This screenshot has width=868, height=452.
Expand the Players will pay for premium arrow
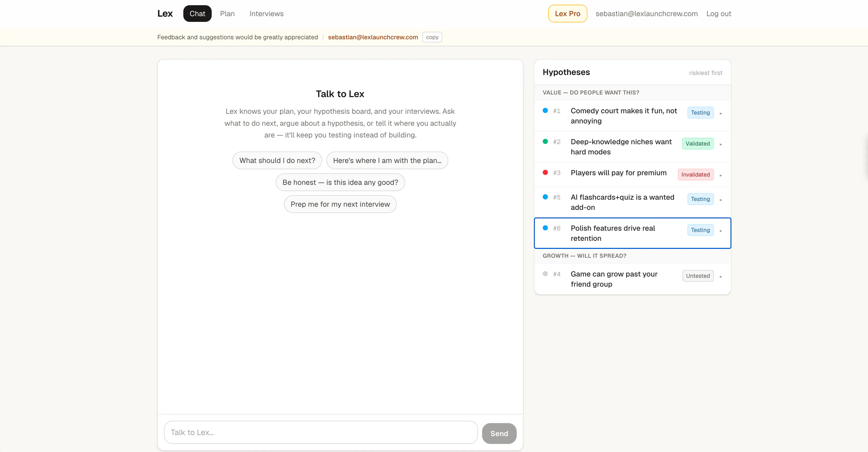coord(721,175)
